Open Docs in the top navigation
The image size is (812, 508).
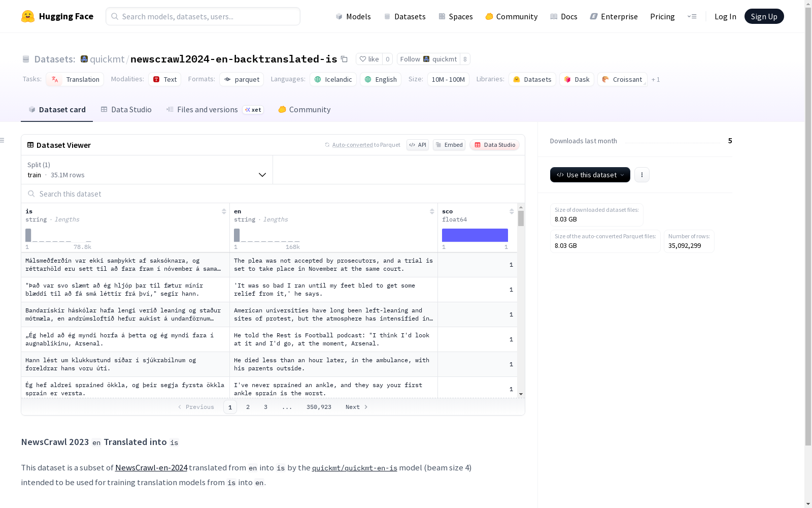click(x=564, y=16)
